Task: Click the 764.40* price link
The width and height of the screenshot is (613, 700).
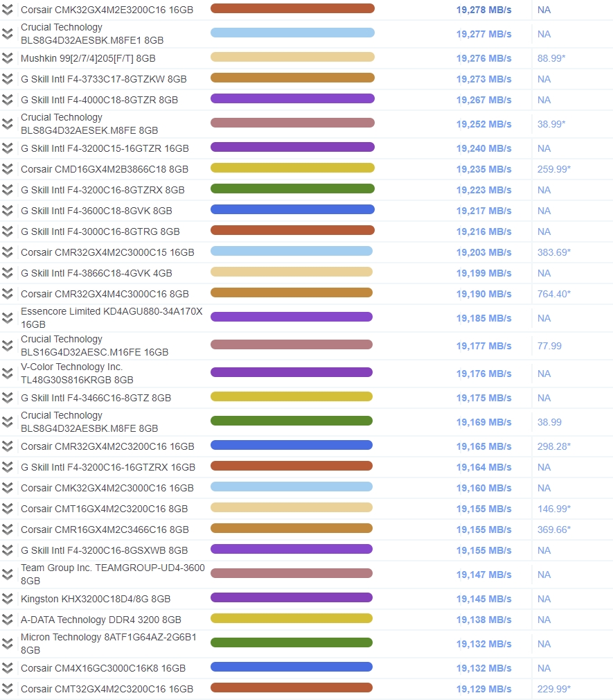Action: click(x=554, y=294)
